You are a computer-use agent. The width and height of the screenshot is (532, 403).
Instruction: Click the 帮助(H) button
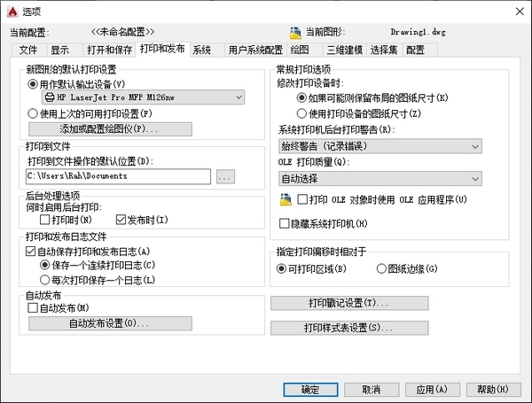coord(494,390)
